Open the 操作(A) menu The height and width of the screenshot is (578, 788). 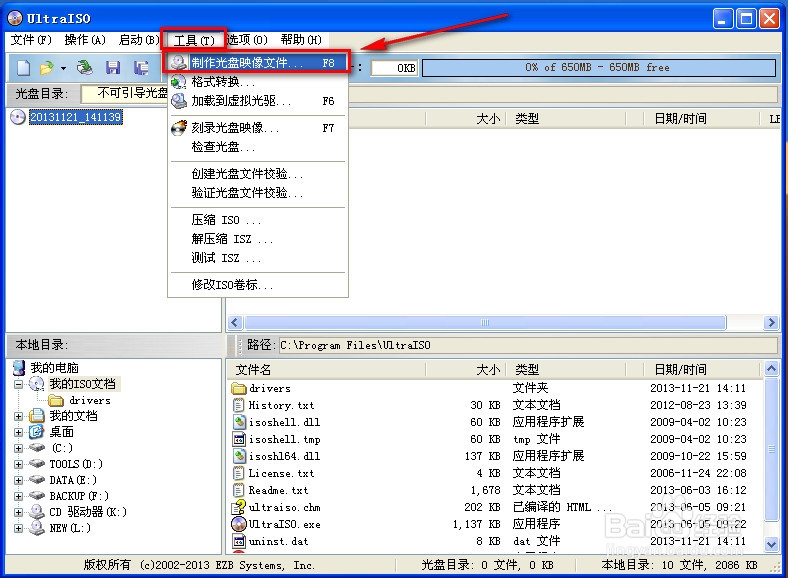[x=85, y=40]
